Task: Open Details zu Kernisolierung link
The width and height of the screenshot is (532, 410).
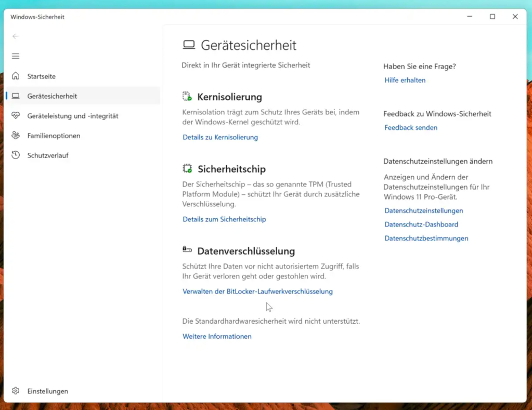Action: 220,137
